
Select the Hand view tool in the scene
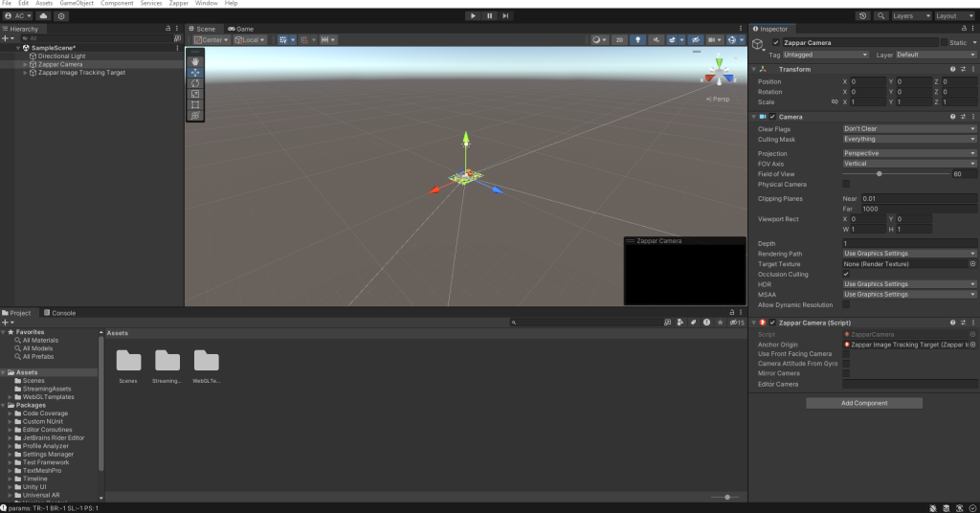tap(195, 61)
